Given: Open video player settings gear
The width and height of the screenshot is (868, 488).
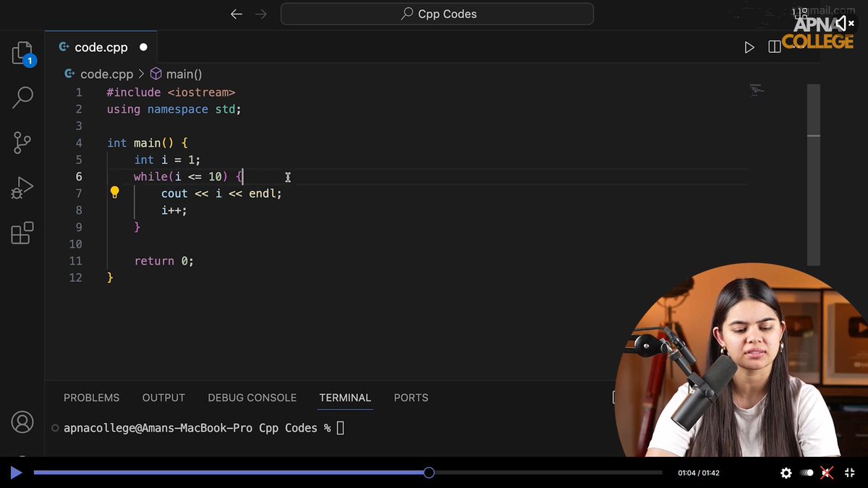Looking at the screenshot, I should click(x=786, y=473).
